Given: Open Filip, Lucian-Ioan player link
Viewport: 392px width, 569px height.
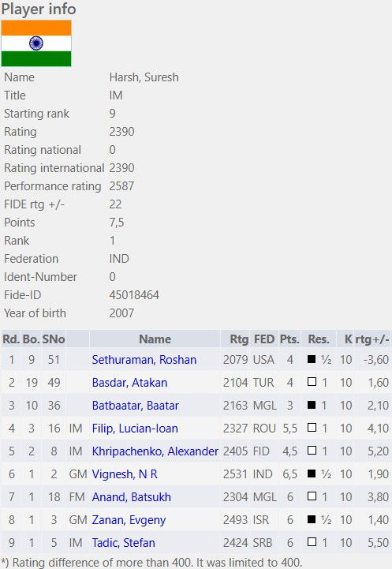Looking at the screenshot, I should tap(135, 429).
